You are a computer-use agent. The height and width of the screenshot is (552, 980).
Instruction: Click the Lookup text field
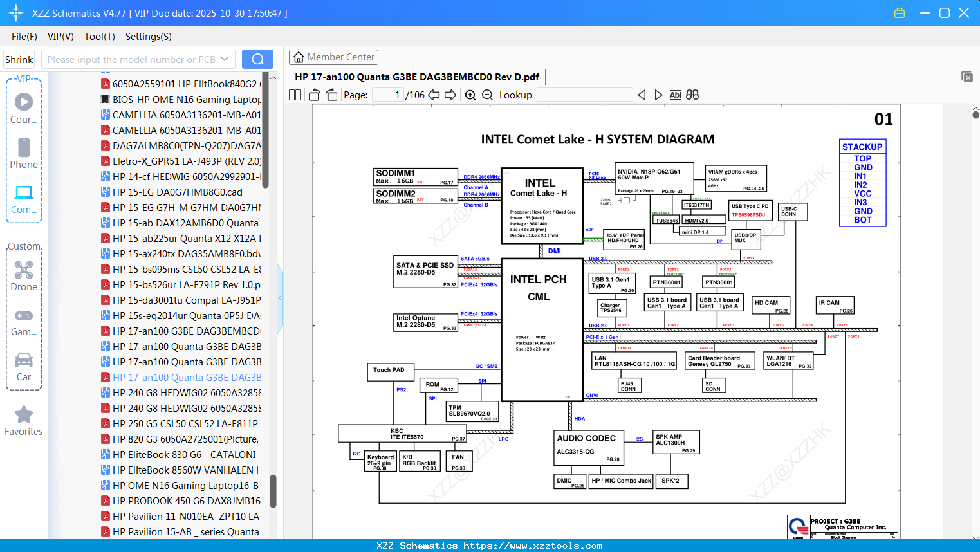click(584, 95)
